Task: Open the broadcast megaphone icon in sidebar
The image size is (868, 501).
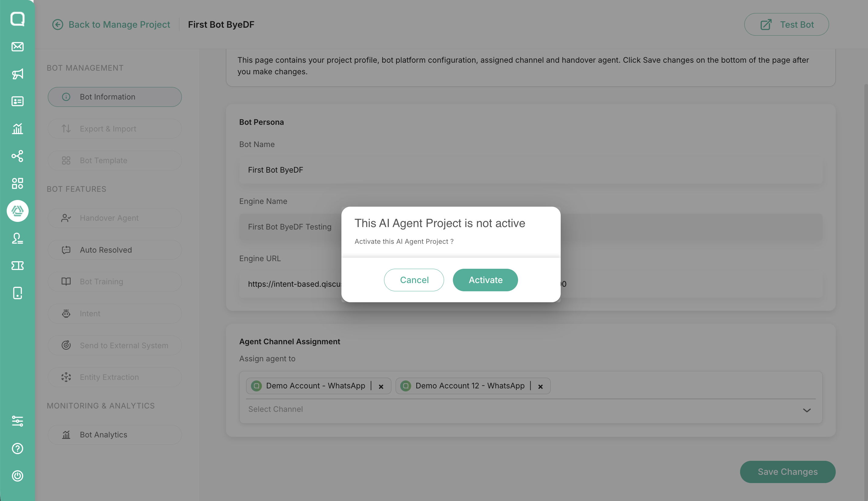Action: click(18, 74)
